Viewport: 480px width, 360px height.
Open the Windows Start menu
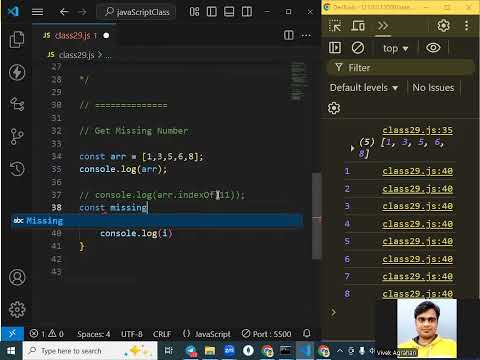[x=11, y=351]
